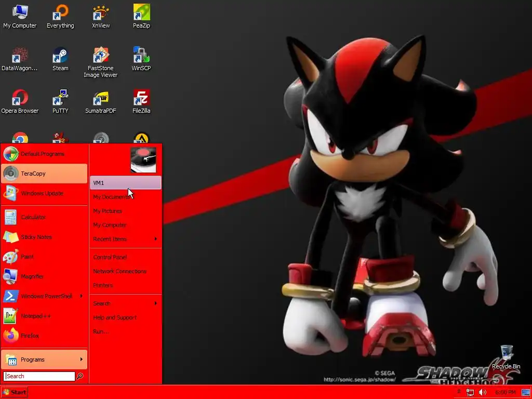The image size is (532, 399).
Task: Click the 6:00 PM taskbar clock
Action: pyautogui.click(x=505, y=393)
